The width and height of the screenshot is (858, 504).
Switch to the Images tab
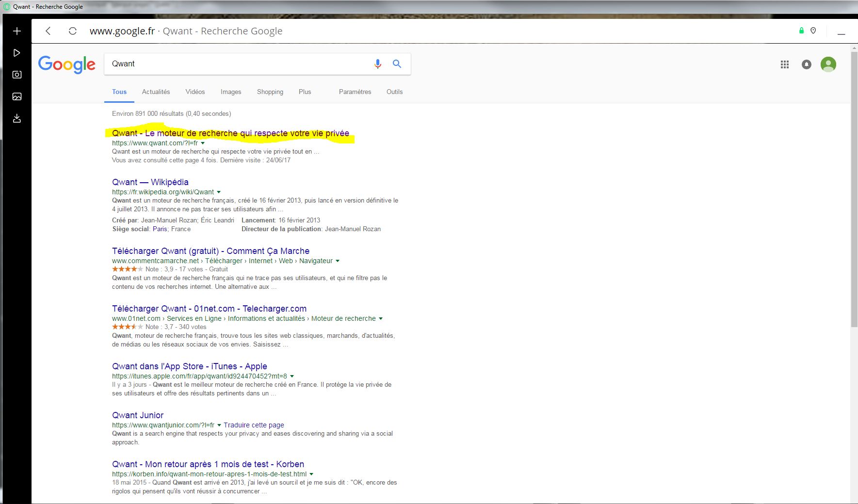230,92
